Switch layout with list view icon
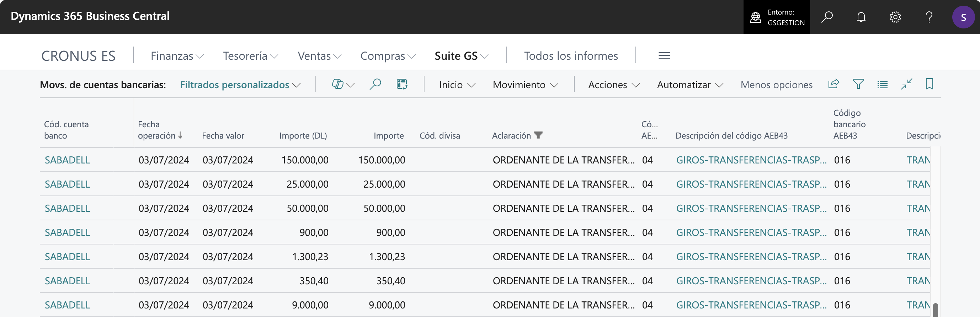The image size is (980, 317). [x=882, y=84]
